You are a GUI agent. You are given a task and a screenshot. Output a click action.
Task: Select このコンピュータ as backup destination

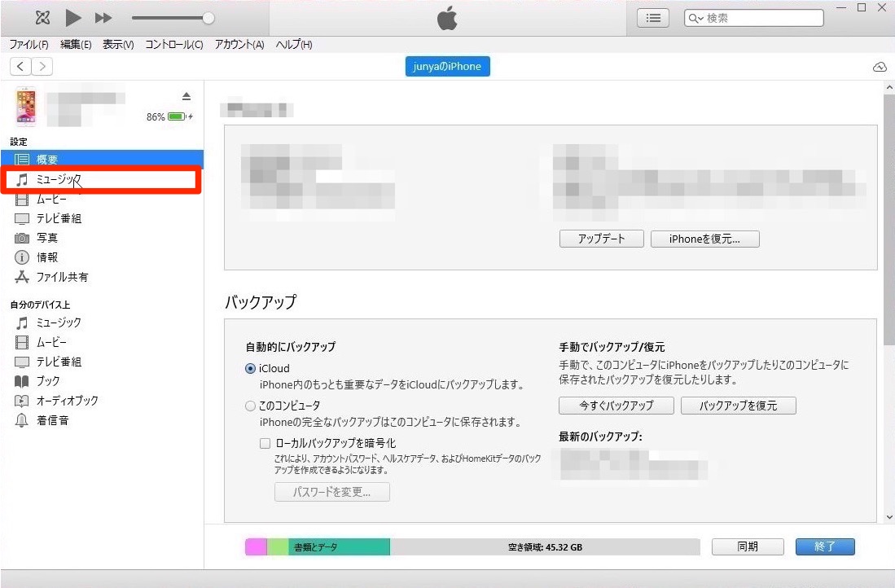251,405
